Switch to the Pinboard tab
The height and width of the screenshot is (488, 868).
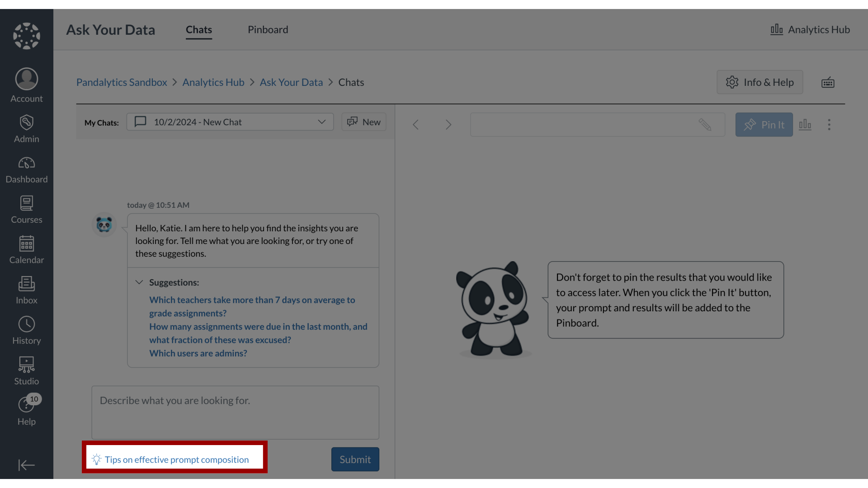(268, 29)
